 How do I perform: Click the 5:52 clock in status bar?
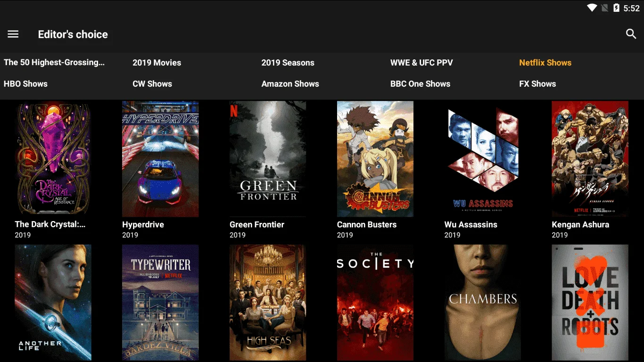pos(631,8)
